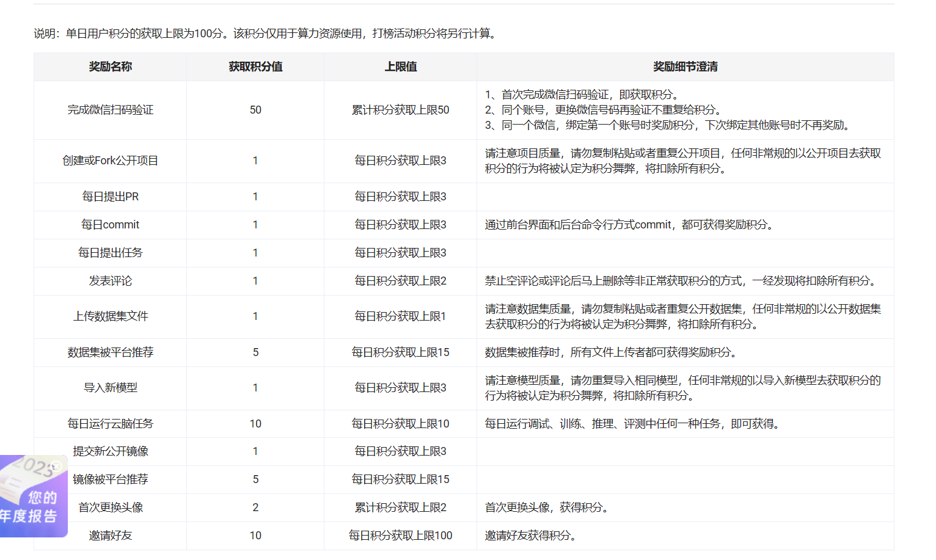Image resolution: width=936 pixels, height=560 pixels.
Task: Select the 提交新公开镜像 reward name
Action: [x=111, y=451]
